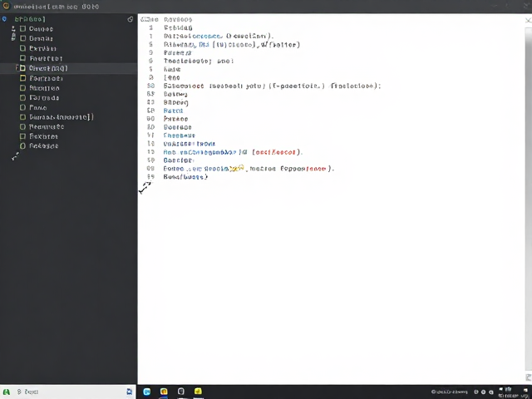Click the red bracketed text in the code

[275, 152]
